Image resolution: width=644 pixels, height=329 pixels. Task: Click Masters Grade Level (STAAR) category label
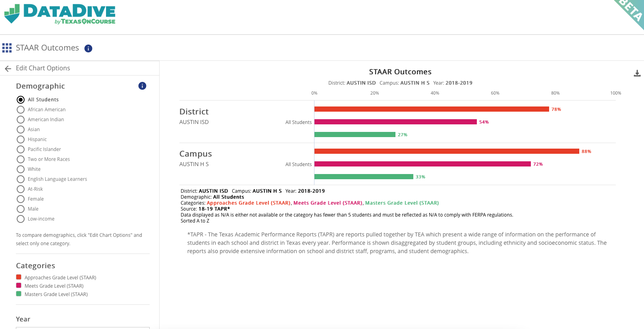(56, 294)
